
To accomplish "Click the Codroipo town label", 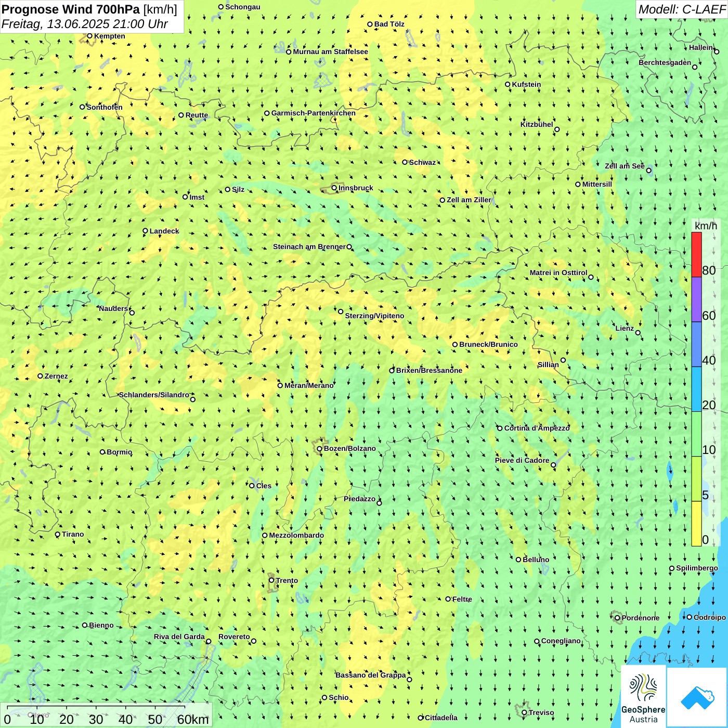I will click(x=709, y=617).
